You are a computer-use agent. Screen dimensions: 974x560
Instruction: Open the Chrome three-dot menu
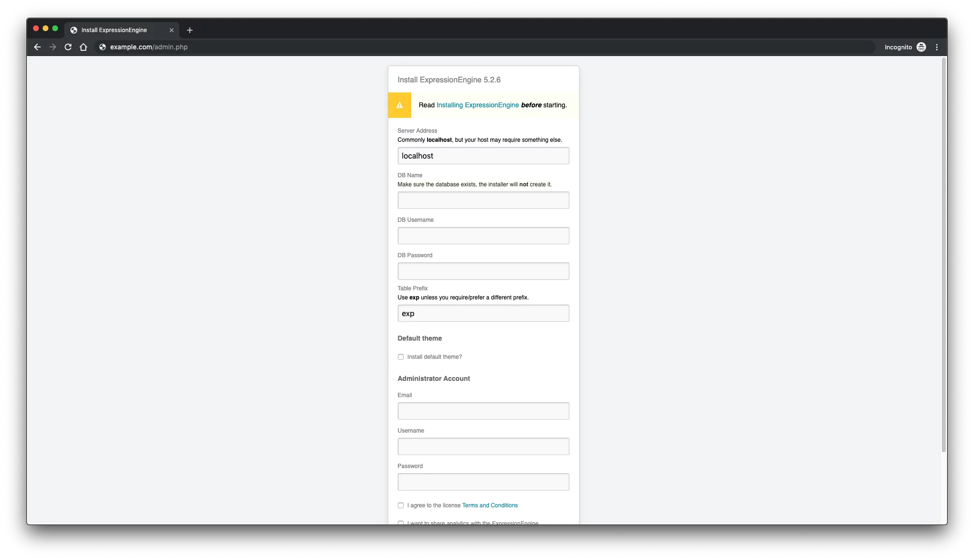937,47
